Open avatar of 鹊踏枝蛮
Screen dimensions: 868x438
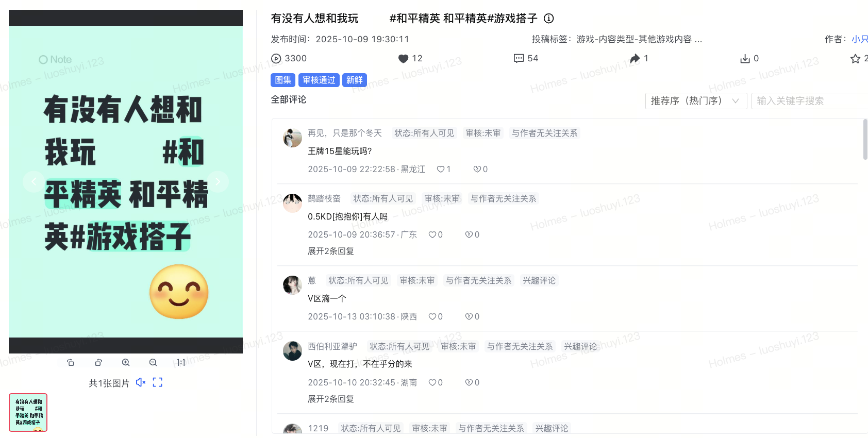(292, 204)
